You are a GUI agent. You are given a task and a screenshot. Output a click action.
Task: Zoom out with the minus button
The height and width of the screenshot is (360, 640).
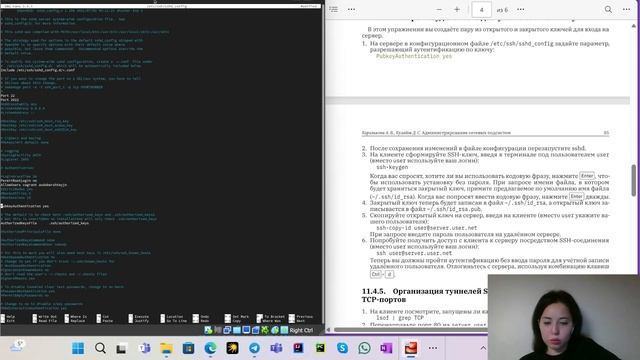[439, 9]
